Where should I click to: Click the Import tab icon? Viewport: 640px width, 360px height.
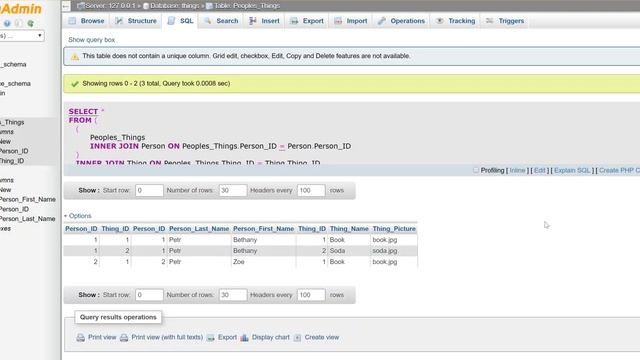[338, 21]
